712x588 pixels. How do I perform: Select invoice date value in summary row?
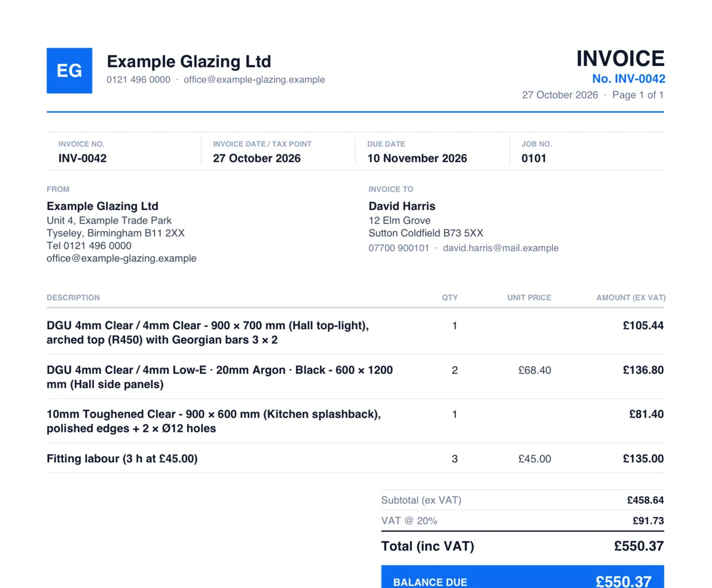[x=257, y=158]
